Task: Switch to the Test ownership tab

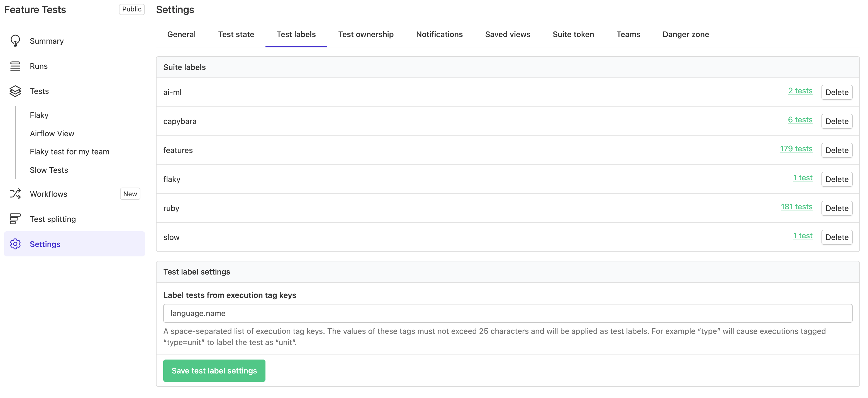Action: (x=366, y=34)
